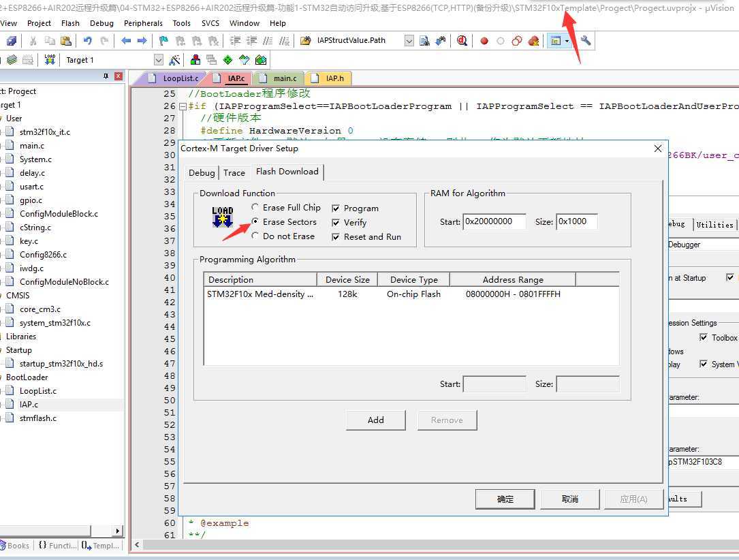This screenshot has height=560, width=739.
Task: Open the main.c editor tab
Action: [280, 78]
